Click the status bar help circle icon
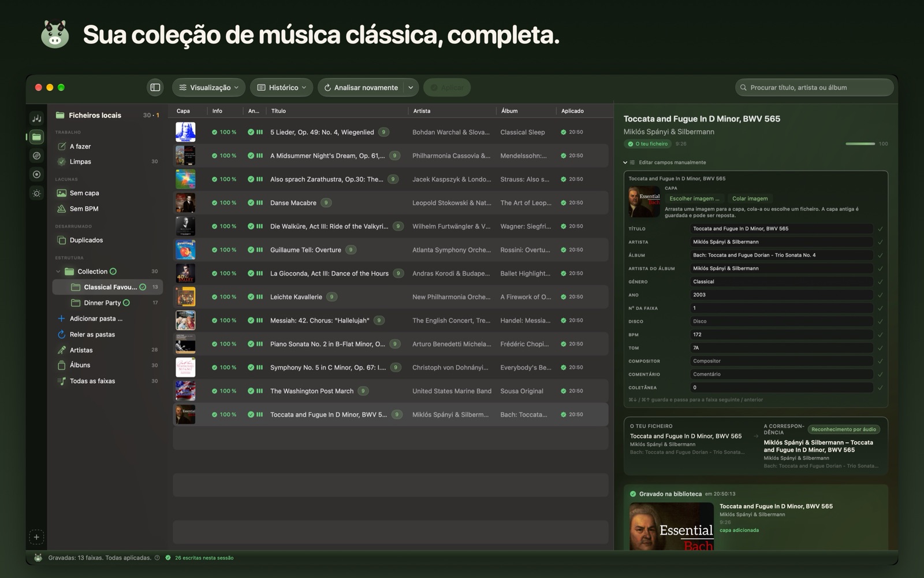Screen dimensions: 924x578 [157, 558]
